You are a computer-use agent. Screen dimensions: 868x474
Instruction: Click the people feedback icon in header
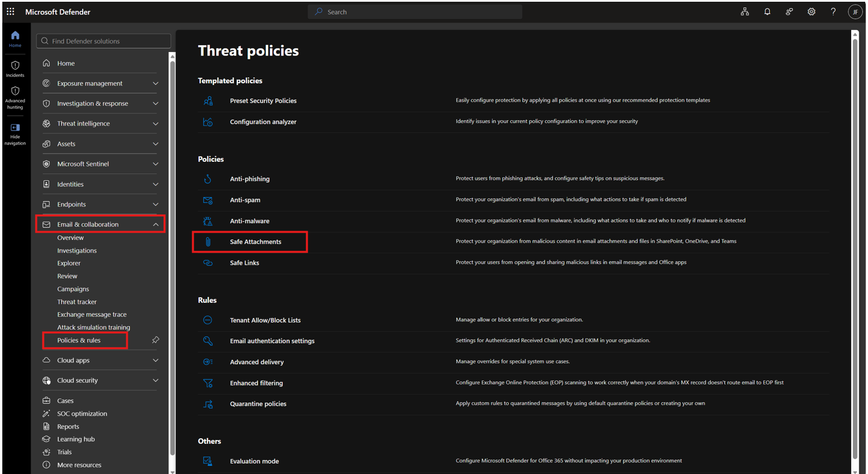[789, 12]
